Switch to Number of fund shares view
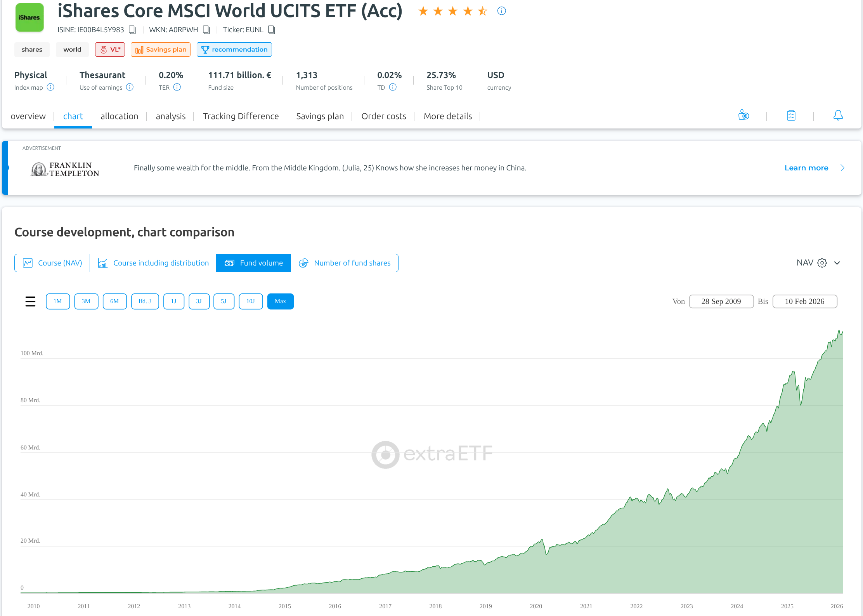The image size is (863, 616). [x=344, y=263]
